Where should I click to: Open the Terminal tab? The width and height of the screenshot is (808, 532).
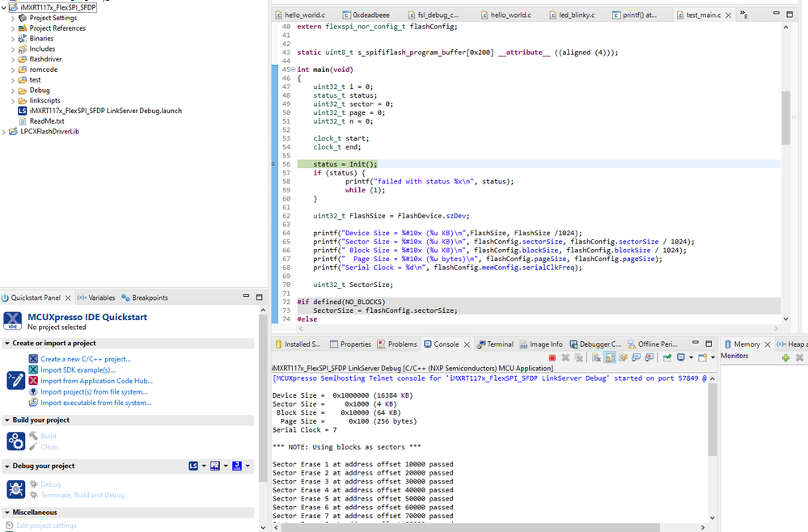(x=499, y=344)
